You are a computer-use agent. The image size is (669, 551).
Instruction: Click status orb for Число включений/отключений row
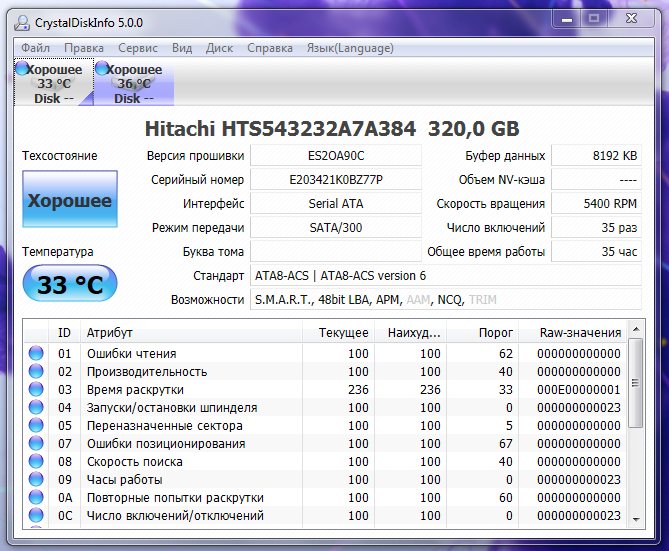pyautogui.click(x=36, y=515)
